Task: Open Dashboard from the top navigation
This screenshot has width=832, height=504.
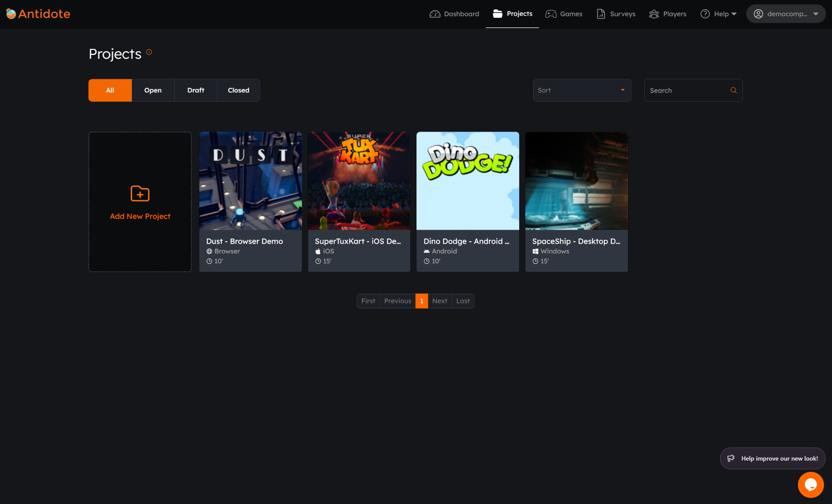Action: [454, 14]
